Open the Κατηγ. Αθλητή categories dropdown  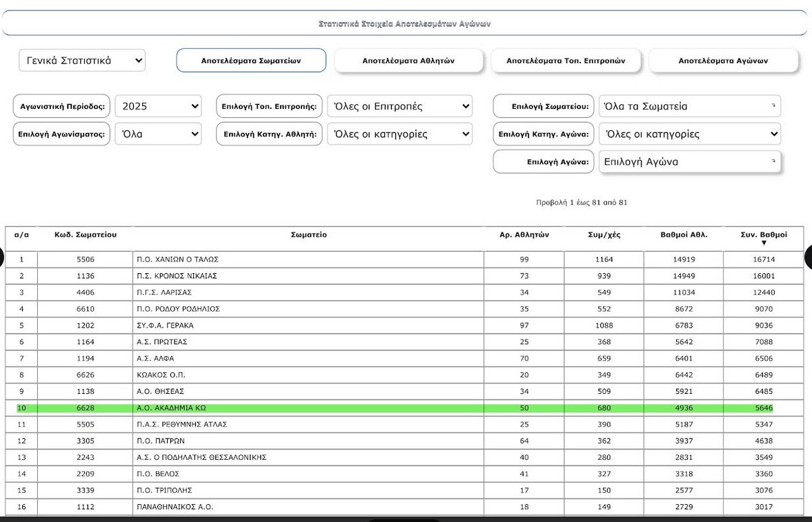point(399,134)
